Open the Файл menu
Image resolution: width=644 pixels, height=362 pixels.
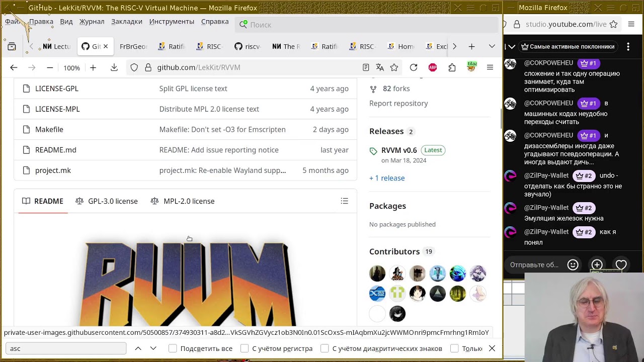click(13, 22)
